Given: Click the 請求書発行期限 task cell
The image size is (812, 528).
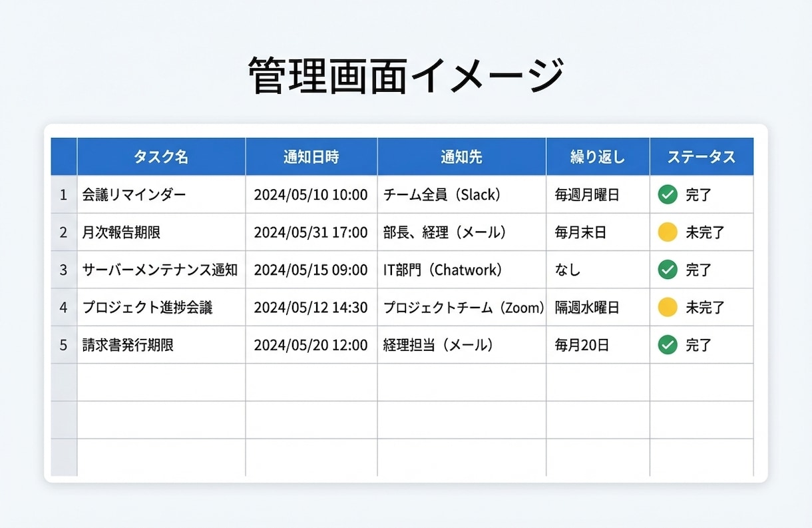Looking at the screenshot, I should click(161, 345).
